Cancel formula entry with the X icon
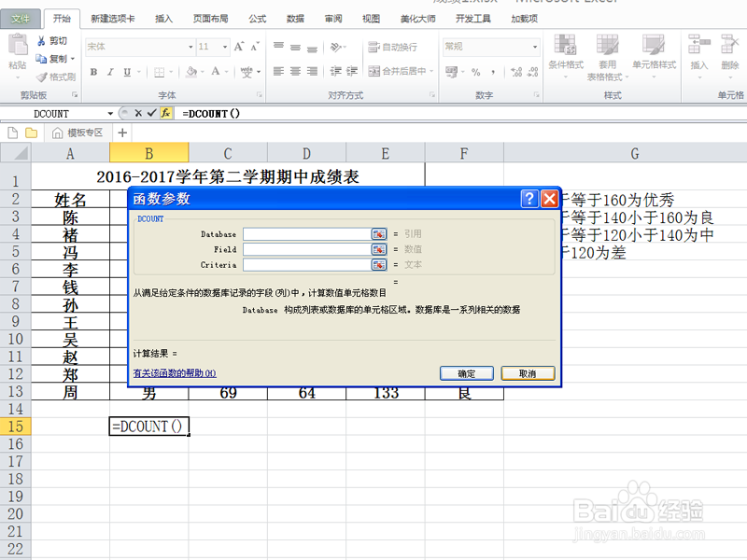Image resolution: width=747 pixels, height=560 pixels. [136, 113]
